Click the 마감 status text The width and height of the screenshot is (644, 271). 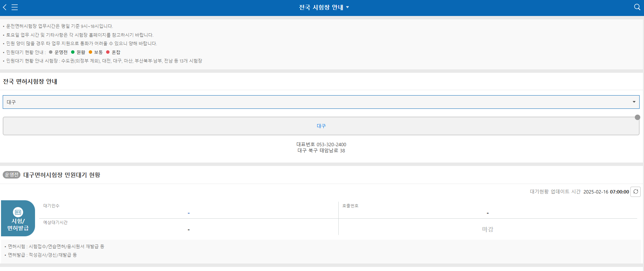[488, 229]
